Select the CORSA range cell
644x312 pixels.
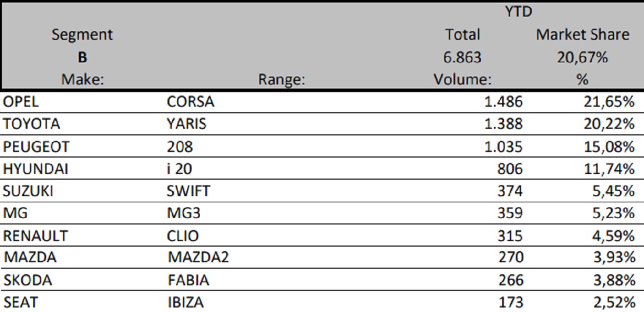[x=190, y=102]
